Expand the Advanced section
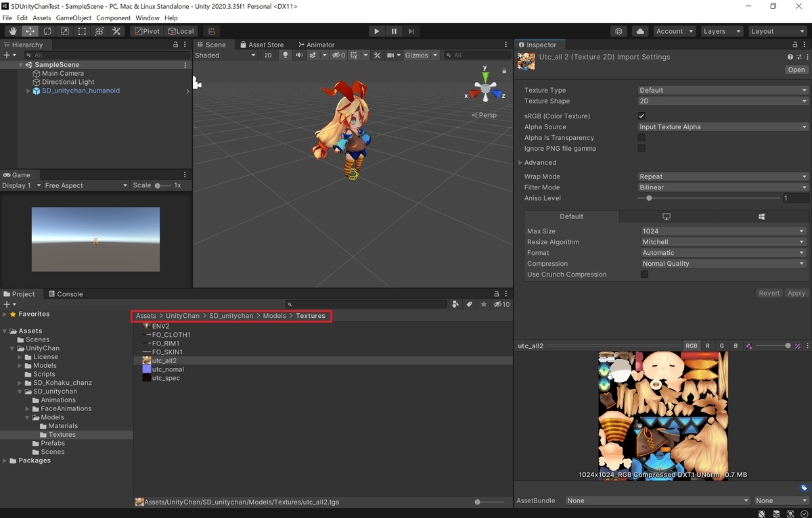812x518 pixels. click(521, 162)
